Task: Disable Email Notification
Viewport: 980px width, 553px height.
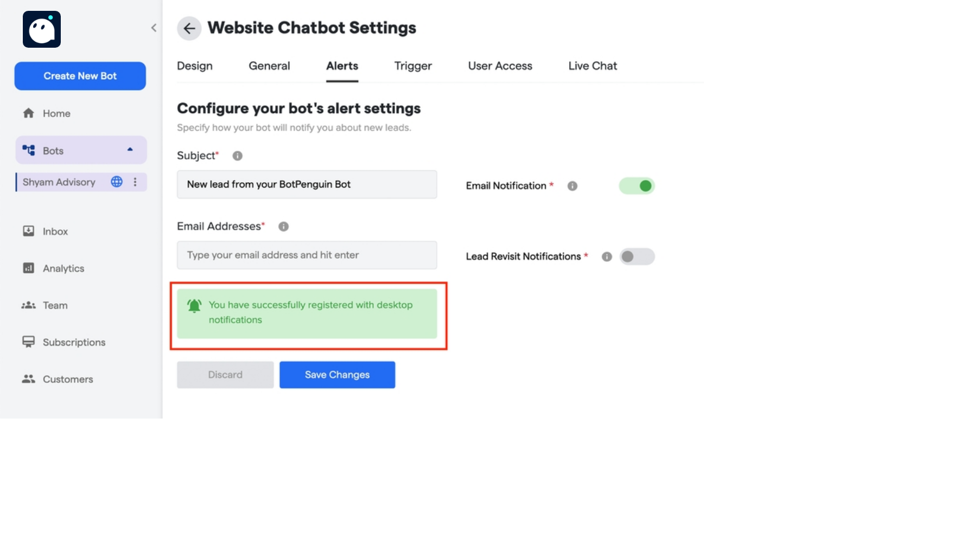Action: [637, 185]
